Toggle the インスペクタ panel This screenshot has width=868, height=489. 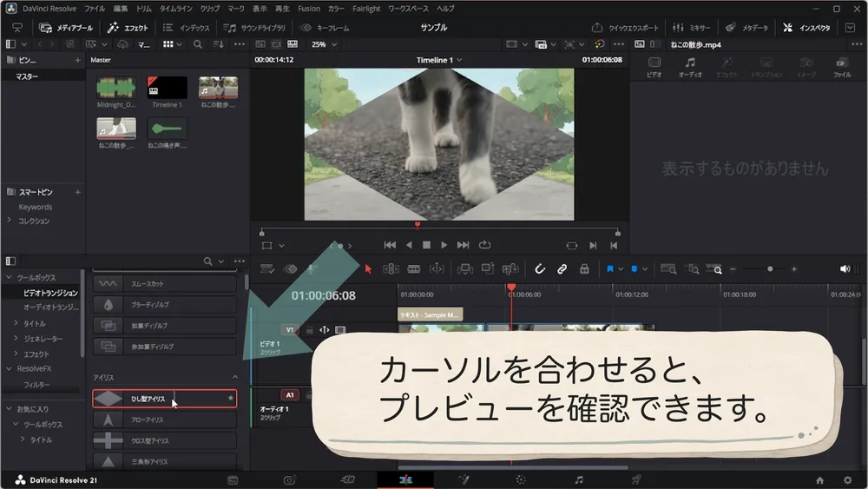click(x=806, y=28)
